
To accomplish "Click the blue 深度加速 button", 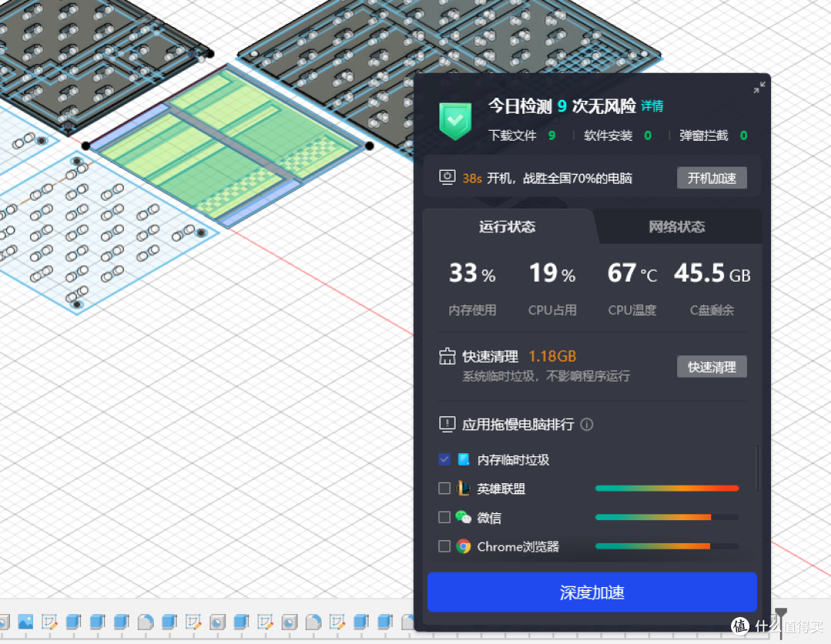I will coord(592,592).
